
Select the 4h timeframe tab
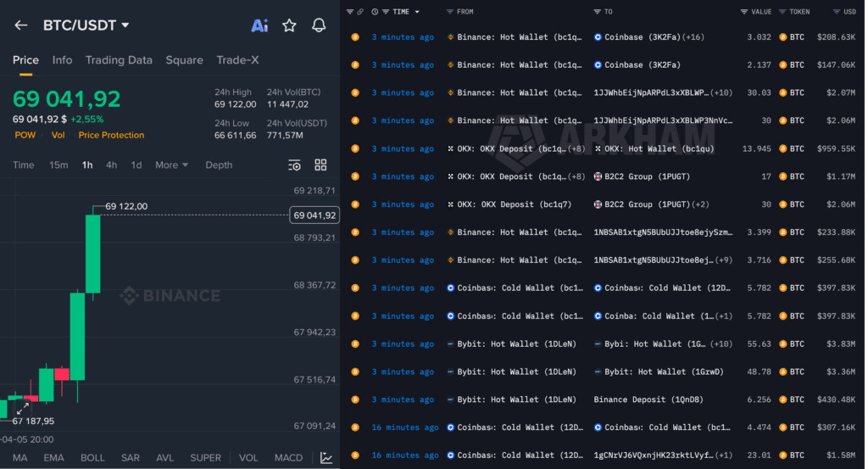tap(111, 165)
